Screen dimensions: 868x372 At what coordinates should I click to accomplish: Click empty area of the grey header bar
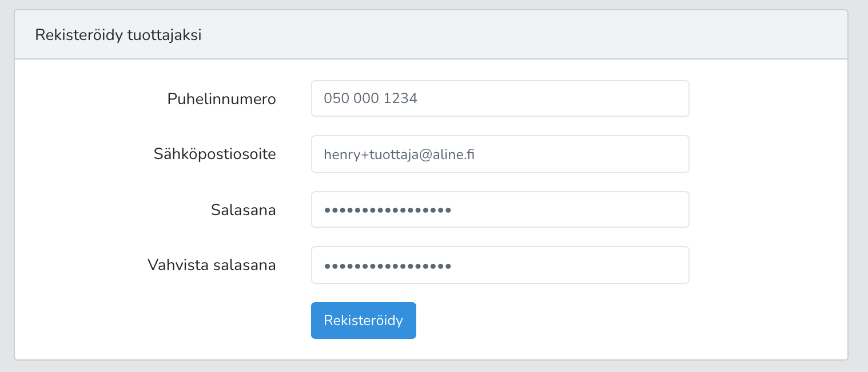[x=515, y=35]
